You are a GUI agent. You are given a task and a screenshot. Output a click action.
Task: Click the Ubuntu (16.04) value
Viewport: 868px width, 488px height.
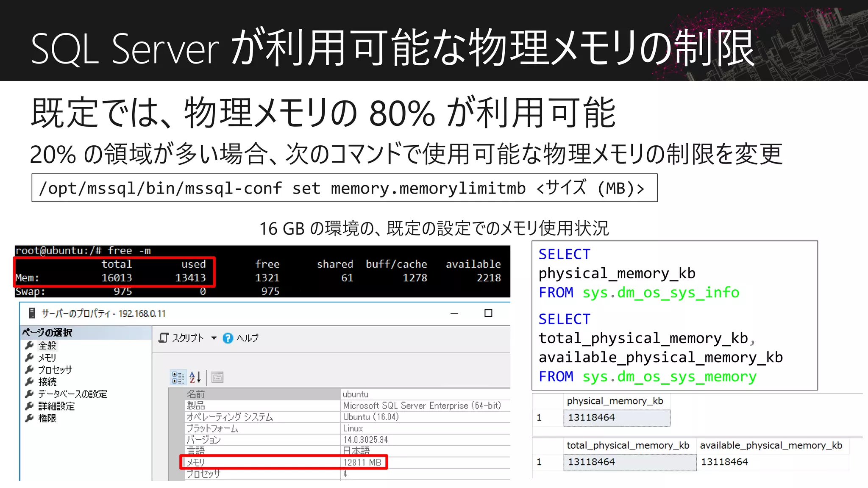click(x=371, y=417)
